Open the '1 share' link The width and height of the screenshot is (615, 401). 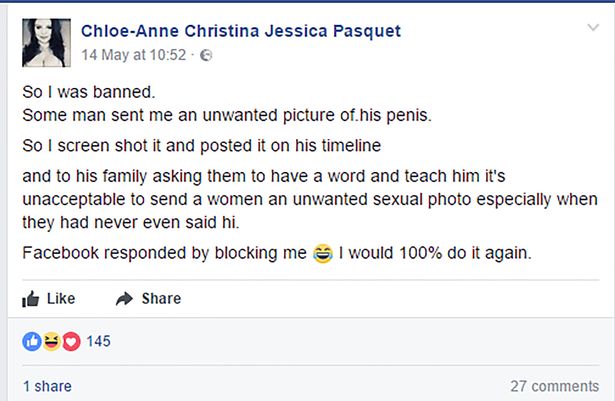pyautogui.click(x=47, y=386)
